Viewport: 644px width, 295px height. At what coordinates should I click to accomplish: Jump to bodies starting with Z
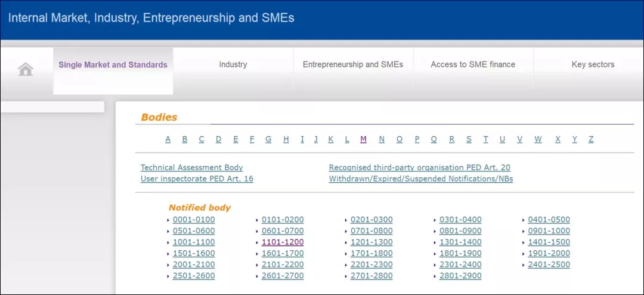coord(591,139)
